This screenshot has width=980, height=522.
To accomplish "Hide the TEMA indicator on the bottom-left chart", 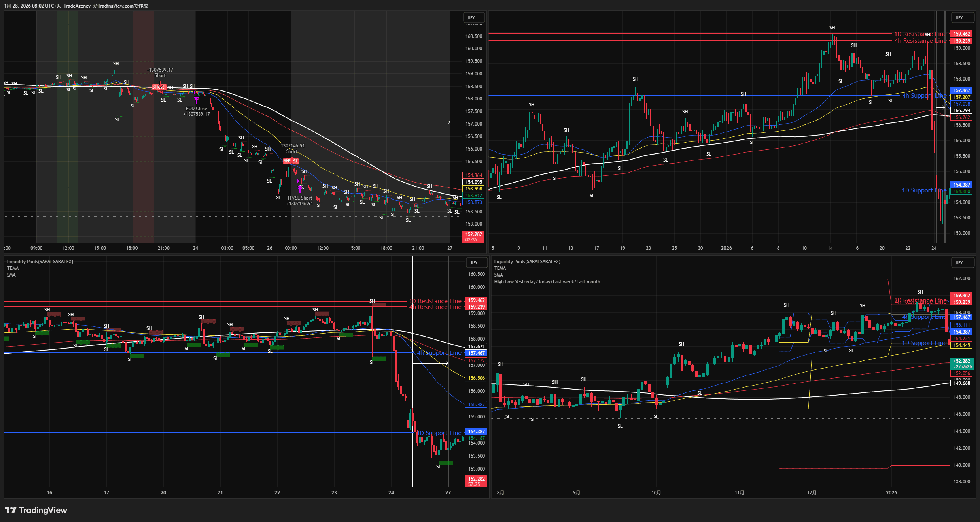I will [12, 268].
